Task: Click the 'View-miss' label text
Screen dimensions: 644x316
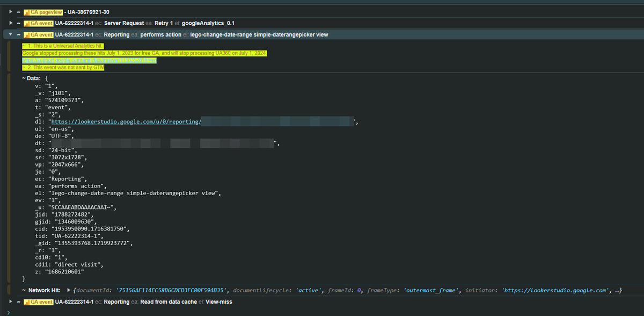Action: pos(219,301)
